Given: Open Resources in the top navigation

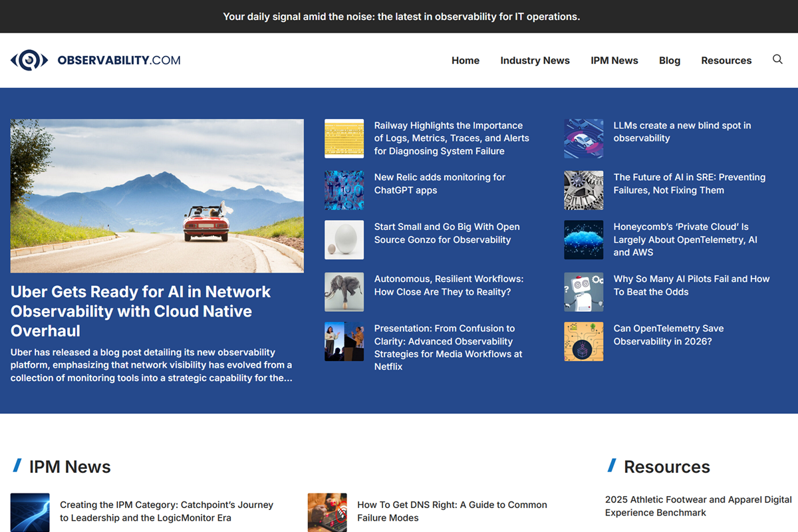Looking at the screenshot, I should point(726,61).
